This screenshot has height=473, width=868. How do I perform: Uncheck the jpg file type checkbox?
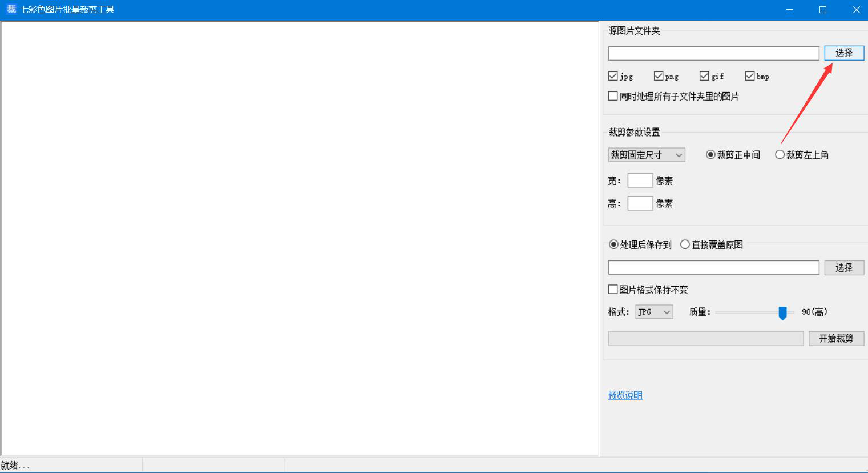[x=613, y=76]
